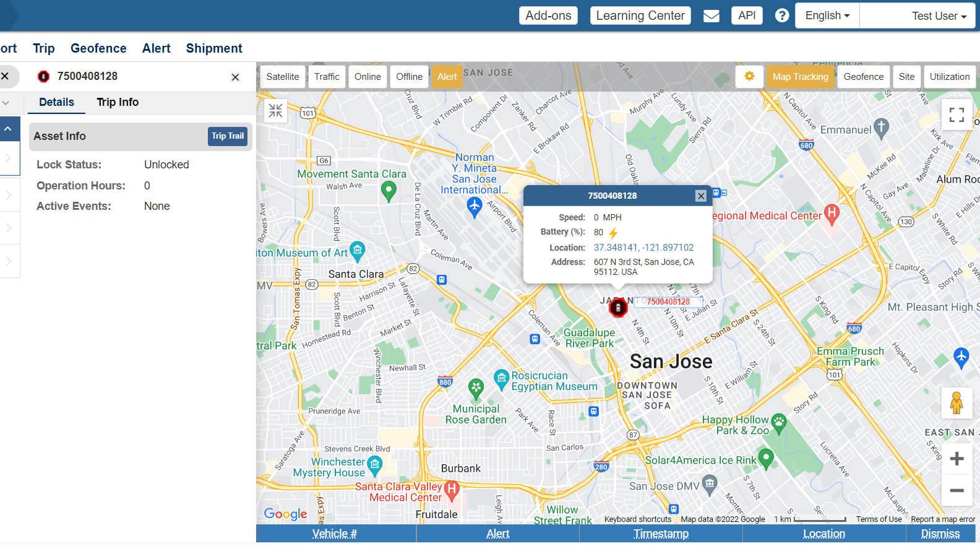The image size is (980, 551).
Task: Collapse map with the shrink arrows icon
Action: (x=276, y=111)
